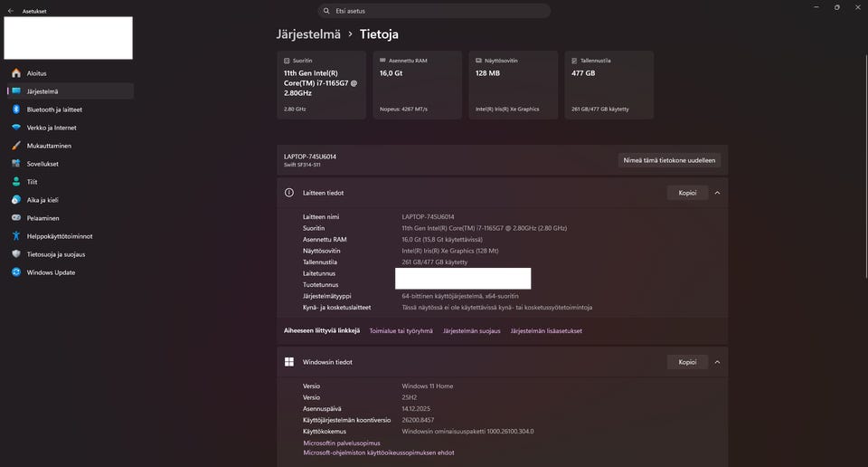This screenshot has width=868, height=467.
Task: Select the Järjestelmä monitor icon
Action: pos(16,91)
